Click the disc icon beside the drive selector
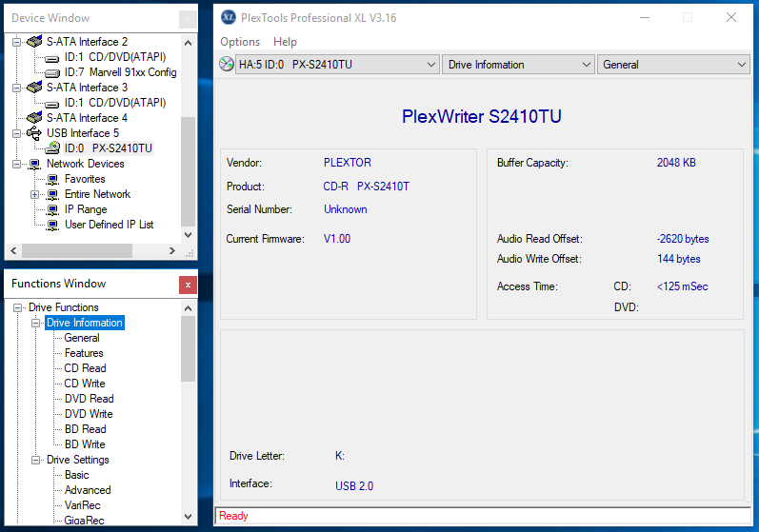This screenshot has width=759, height=532. tap(226, 64)
